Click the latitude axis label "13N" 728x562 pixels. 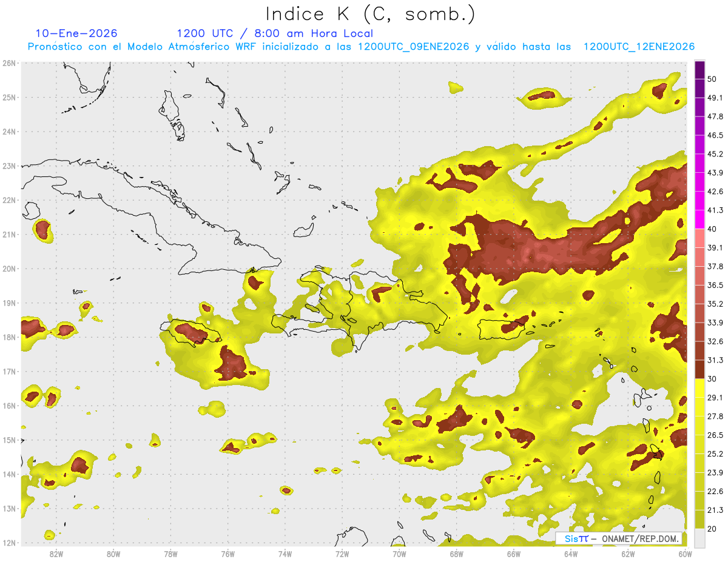9,508
